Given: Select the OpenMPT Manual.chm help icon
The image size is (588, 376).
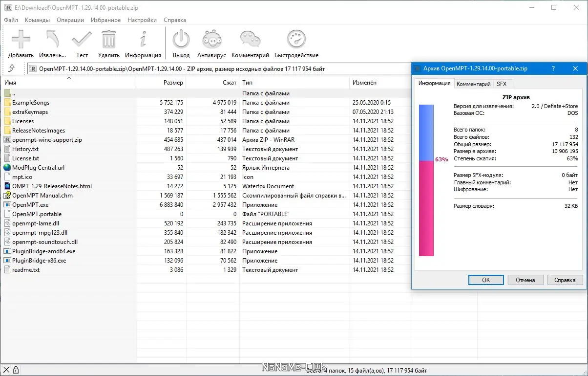Looking at the screenshot, I should coord(7,196).
